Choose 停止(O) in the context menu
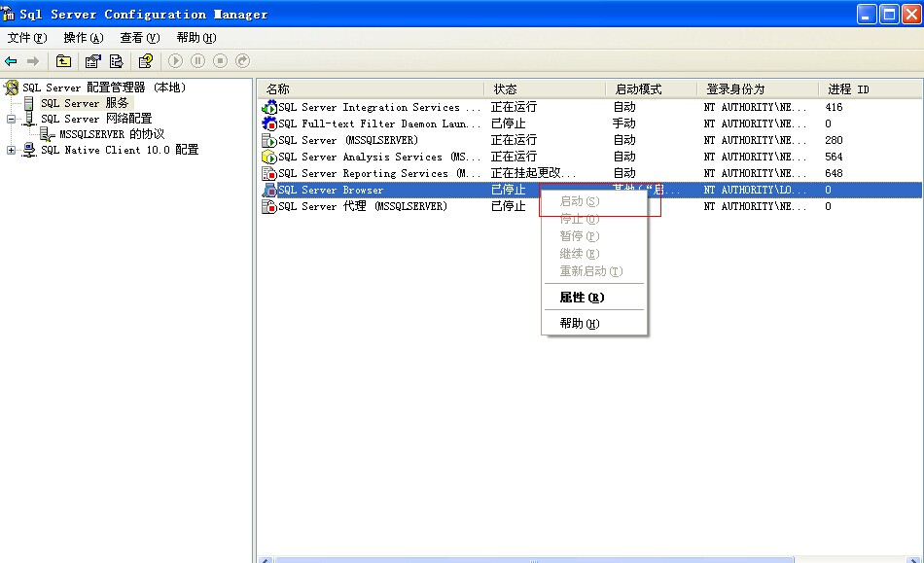Viewport: 924px width, 563px height. (x=594, y=219)
